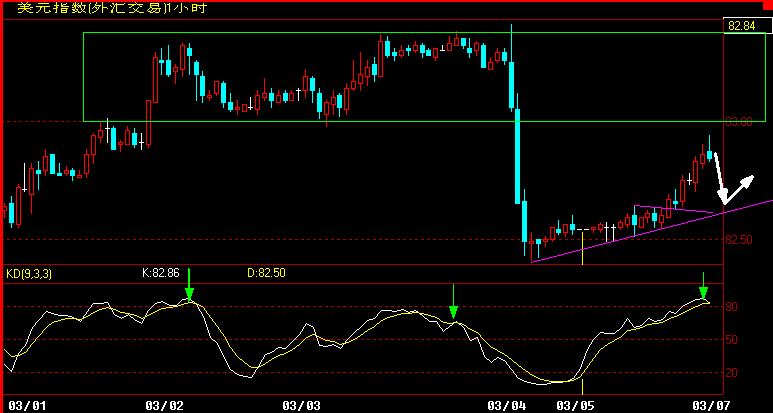Image resolution: width=773 pixels, height=413 pixels.
Task: Click the 82.50 price axis label
Action: pyautogui.click(x=739, y=240)
